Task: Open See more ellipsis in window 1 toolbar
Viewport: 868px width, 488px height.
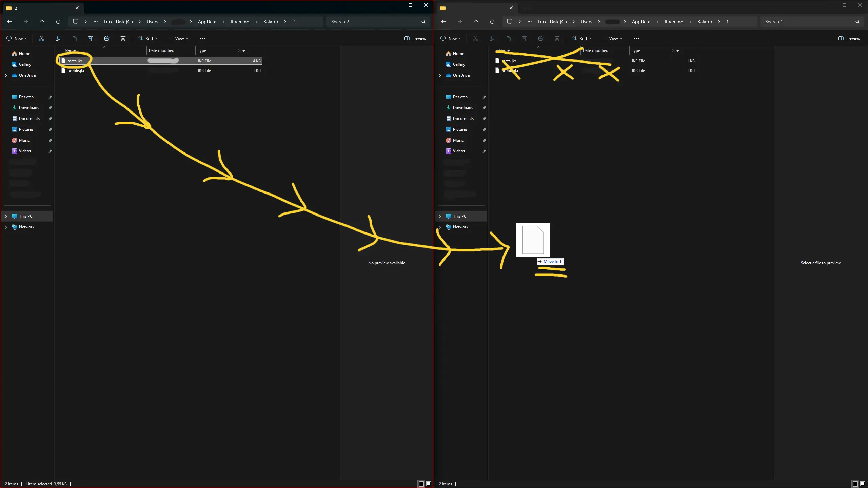Action: click(636, 38)
